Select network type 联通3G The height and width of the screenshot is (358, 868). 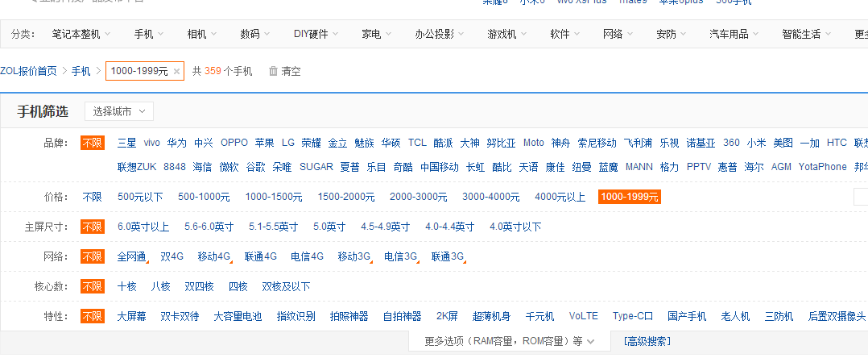point(448,256)
